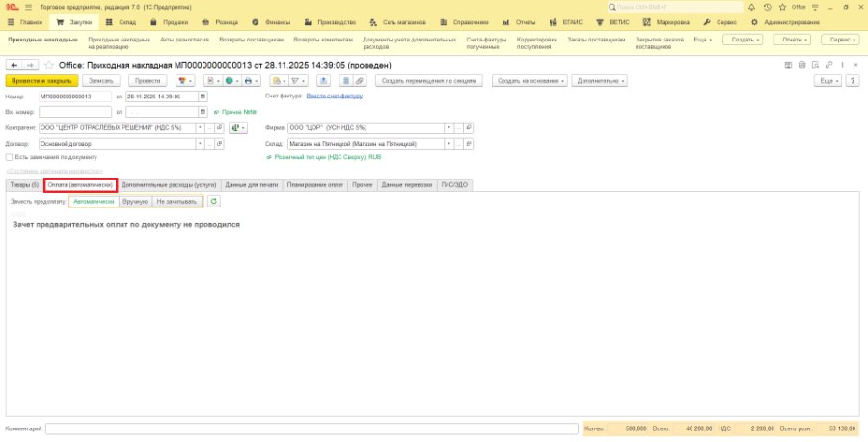The height and width of the screenshot is (442, 868).
Task: Switch to the Товары (5) tab
Action: click(24, 185)
